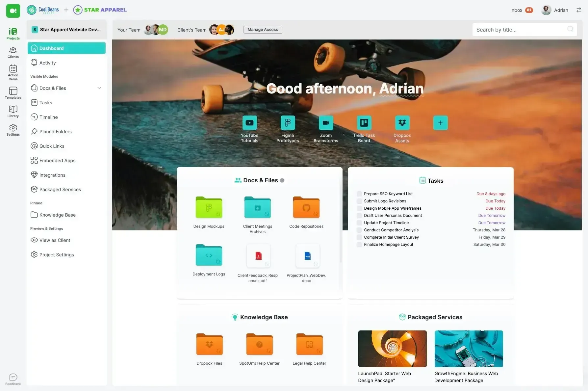The image size is (588, 391).
Task: Open the Figma Prototypes quick link icon
Action: pyautogui.click(x=288, y=123)
